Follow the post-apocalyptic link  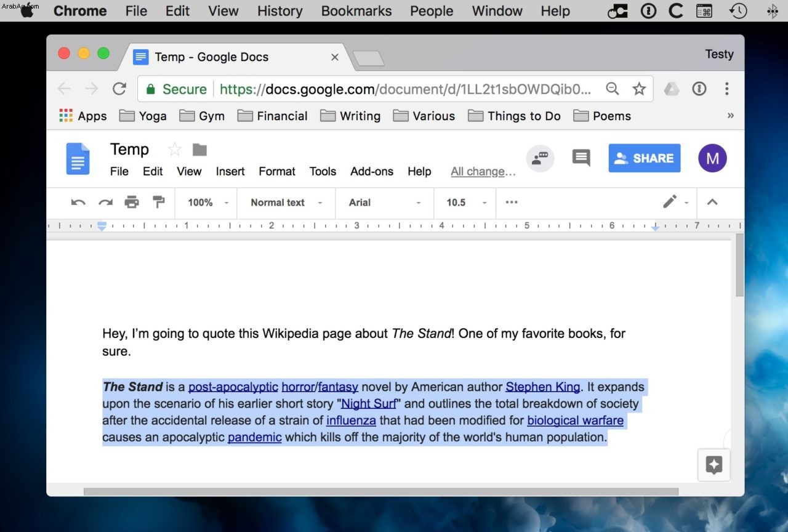coord(233,387)
